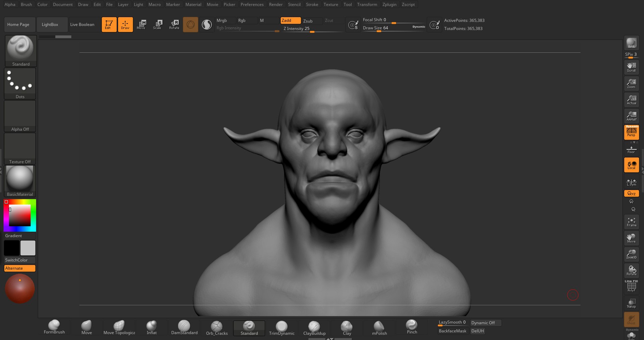Click the Z Intensity slider
This screenshot has width=644, height=340.
(313, 29)
